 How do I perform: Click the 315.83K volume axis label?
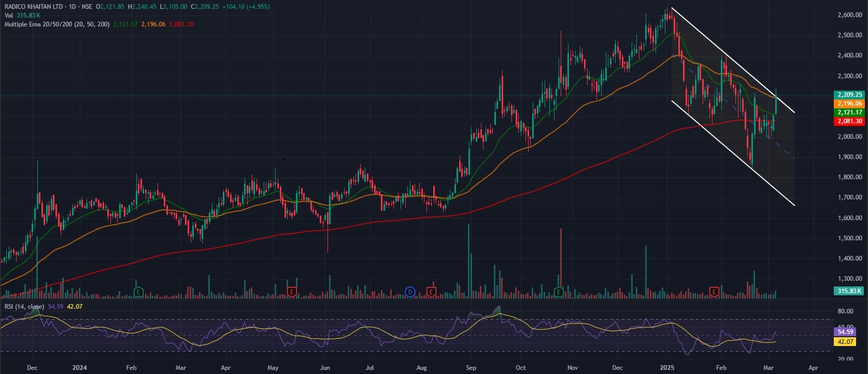tap(849, 291)
